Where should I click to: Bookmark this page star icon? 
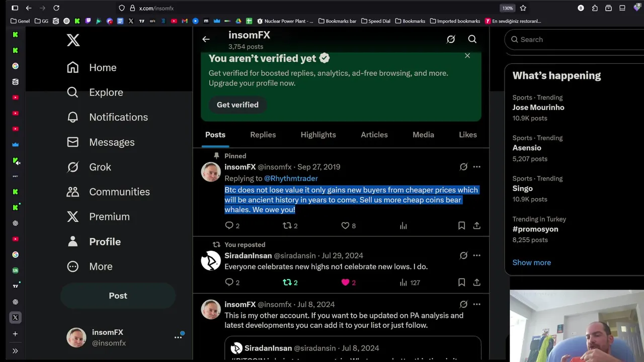523,8
